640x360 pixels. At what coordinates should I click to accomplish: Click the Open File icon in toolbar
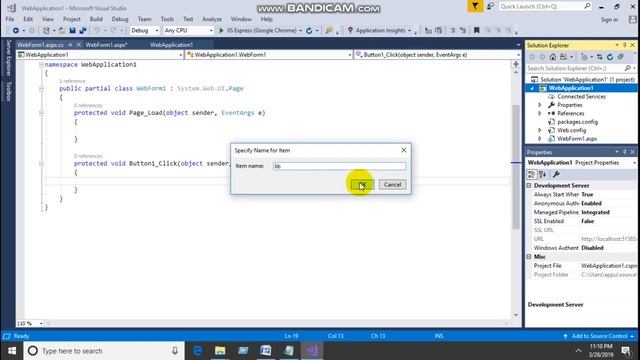click(x=62, y=31)
